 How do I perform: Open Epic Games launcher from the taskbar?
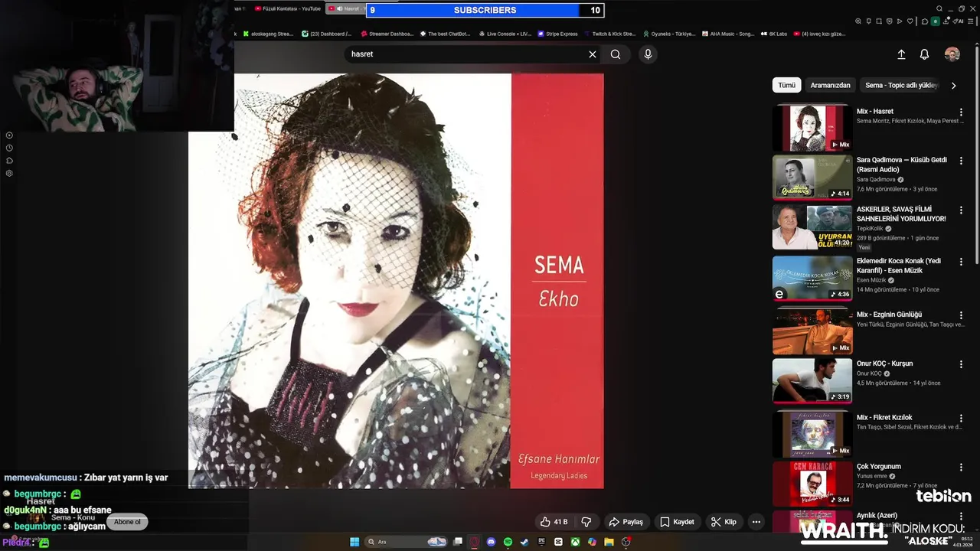[x=541, y=542]
